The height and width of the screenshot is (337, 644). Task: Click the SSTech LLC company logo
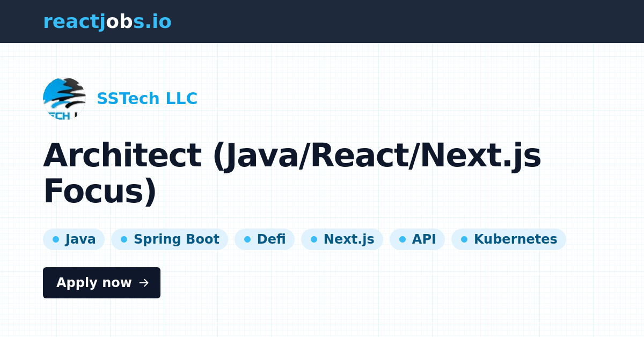point(64,99)
